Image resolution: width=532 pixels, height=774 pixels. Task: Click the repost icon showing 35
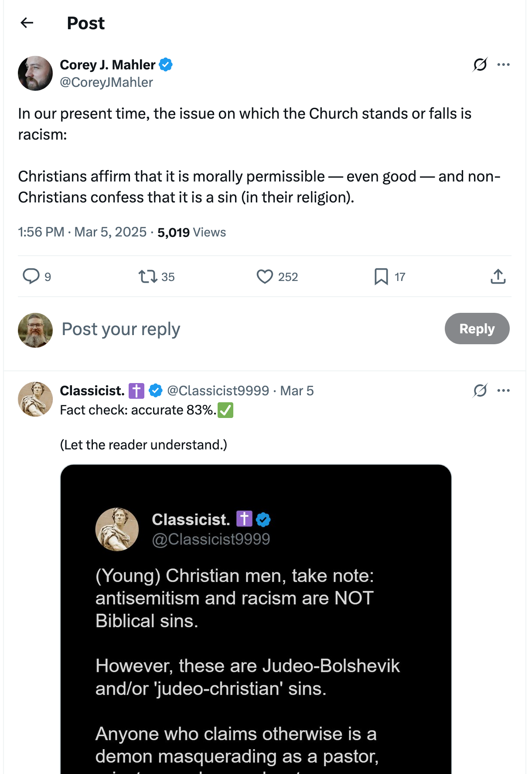click(x=148, y=277)
